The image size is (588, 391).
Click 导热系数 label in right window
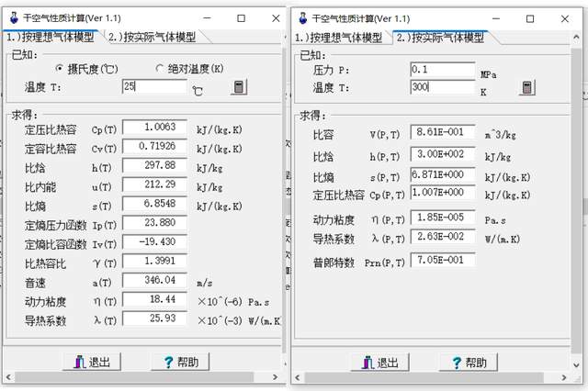click(334, 239)
